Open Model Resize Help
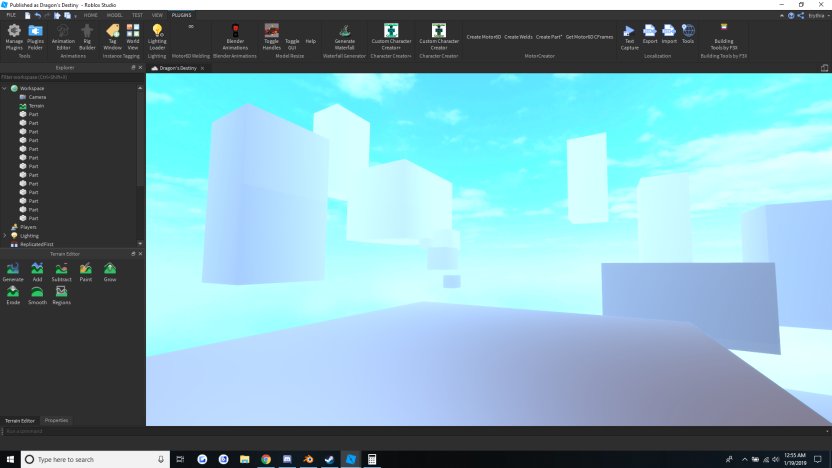Image resolution: width=832 pixels, height=468 pixels. click(311, 41)
